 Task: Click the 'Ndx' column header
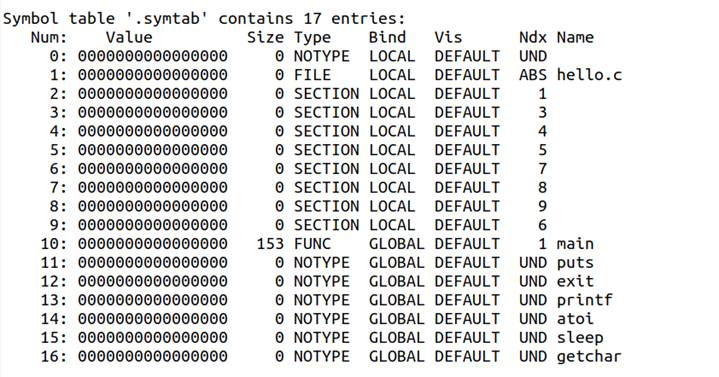(x=533, y=37)
